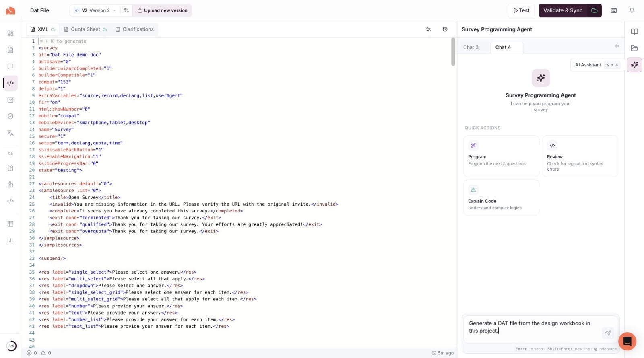Click code line 14 'name="Survey"'
This screenshot has height=358, width=644.
(56, 130)
